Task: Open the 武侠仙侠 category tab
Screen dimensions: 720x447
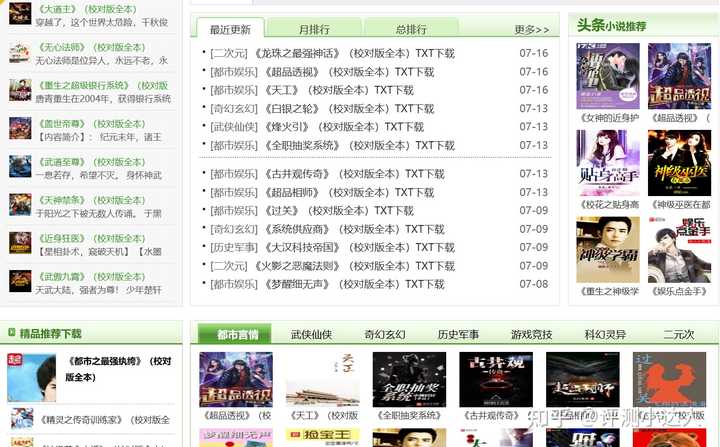Action: [311, 334]
